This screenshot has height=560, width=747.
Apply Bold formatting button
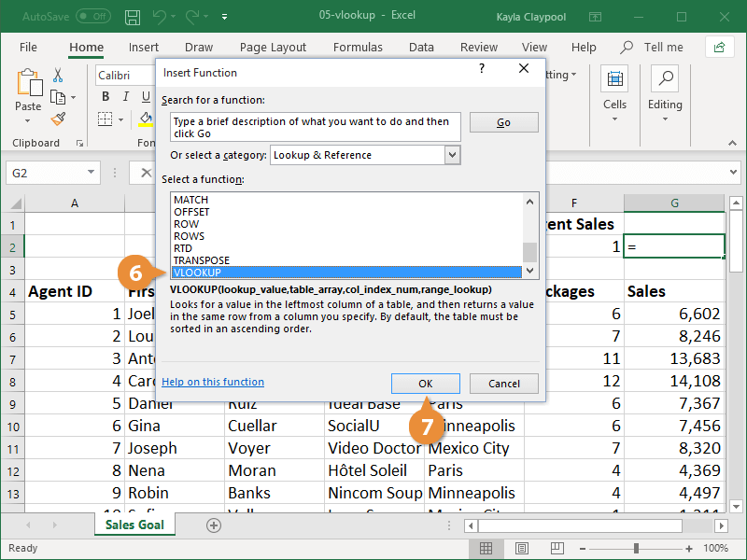pos(106,97)
